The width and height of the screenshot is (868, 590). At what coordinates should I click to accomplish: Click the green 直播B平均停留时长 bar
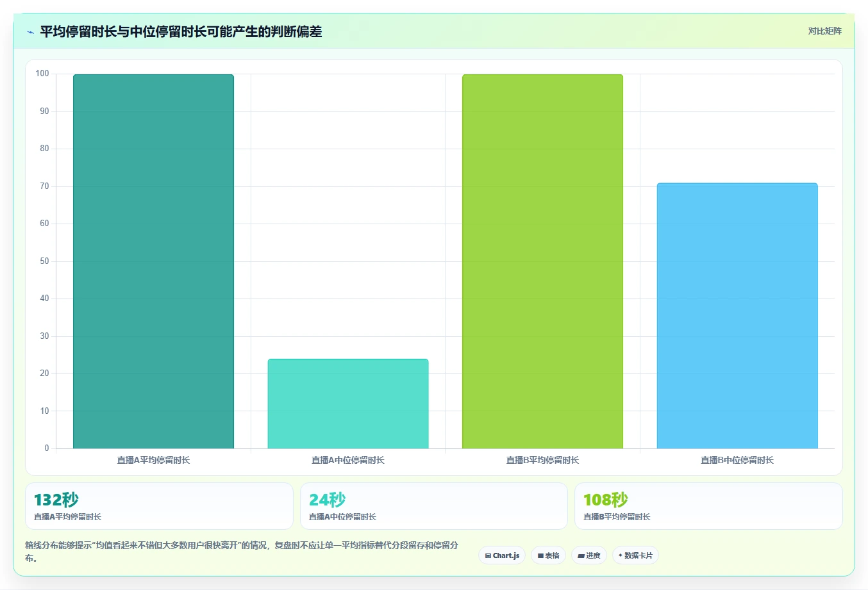click(542, 261)
